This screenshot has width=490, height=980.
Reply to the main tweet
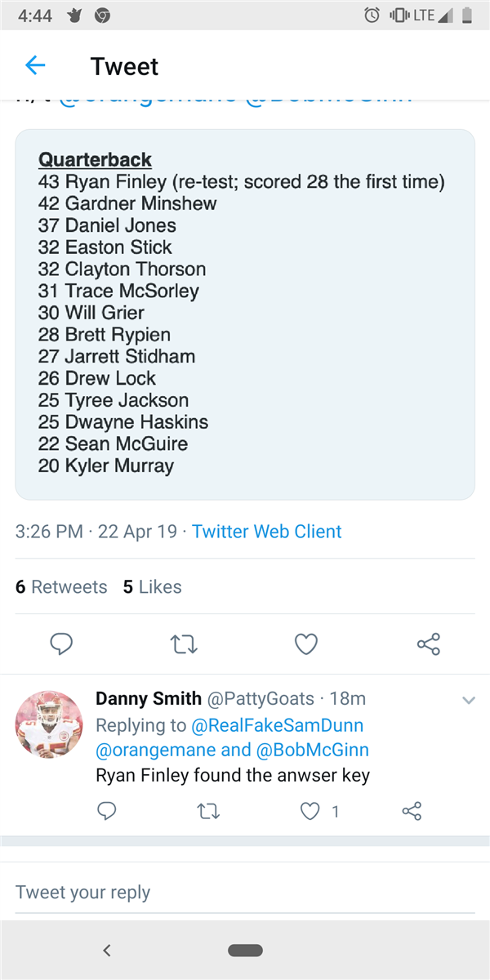(x=61, y=645)
